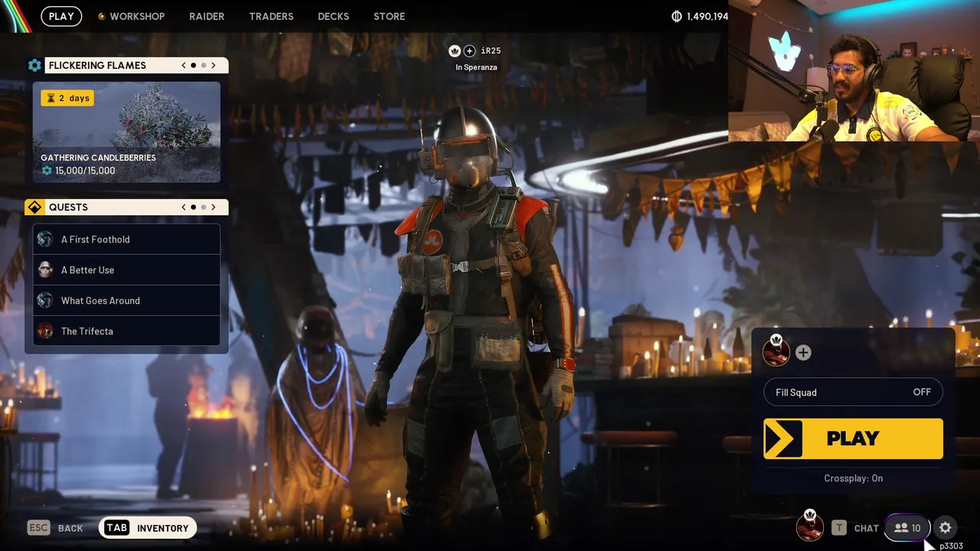Click the What Goes Around trader avatar
This screenshot has height=551, width=980.
click(45, 301)
